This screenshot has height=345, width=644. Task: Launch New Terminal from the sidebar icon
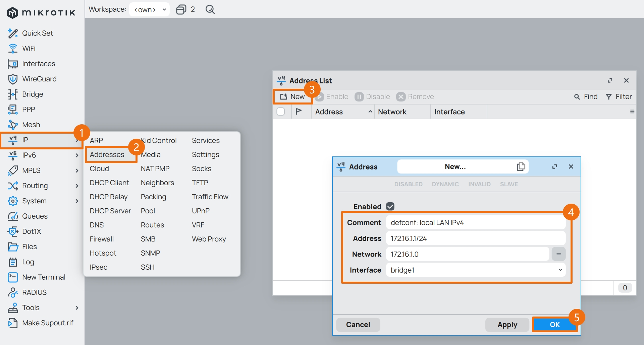click(x=13, y=277)
